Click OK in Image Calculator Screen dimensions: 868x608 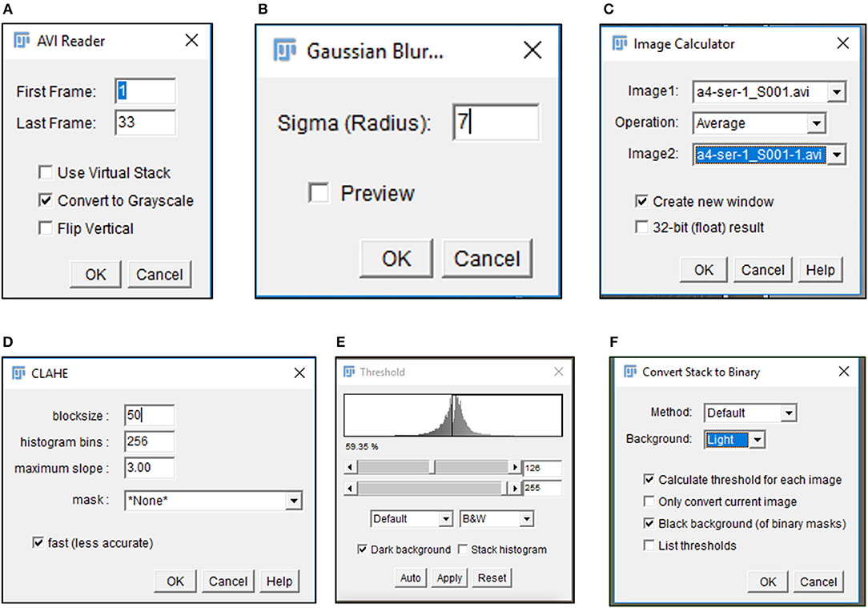pos(704,270)
